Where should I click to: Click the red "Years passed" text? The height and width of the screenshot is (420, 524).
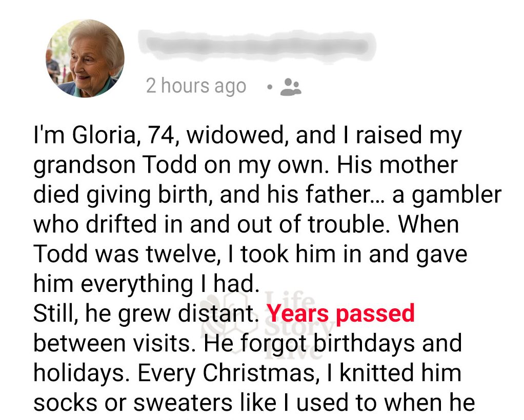[x=341, y=313]
